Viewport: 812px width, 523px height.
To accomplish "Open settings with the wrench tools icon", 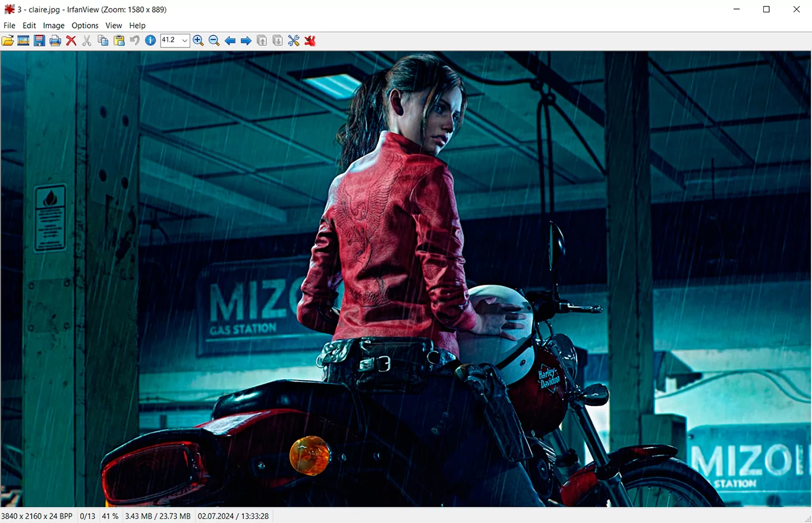I will (294, 40).
